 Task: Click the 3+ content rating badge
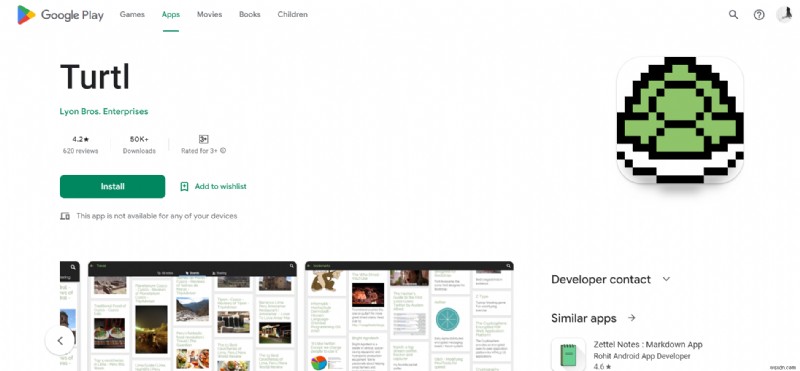tap(203, 139)
